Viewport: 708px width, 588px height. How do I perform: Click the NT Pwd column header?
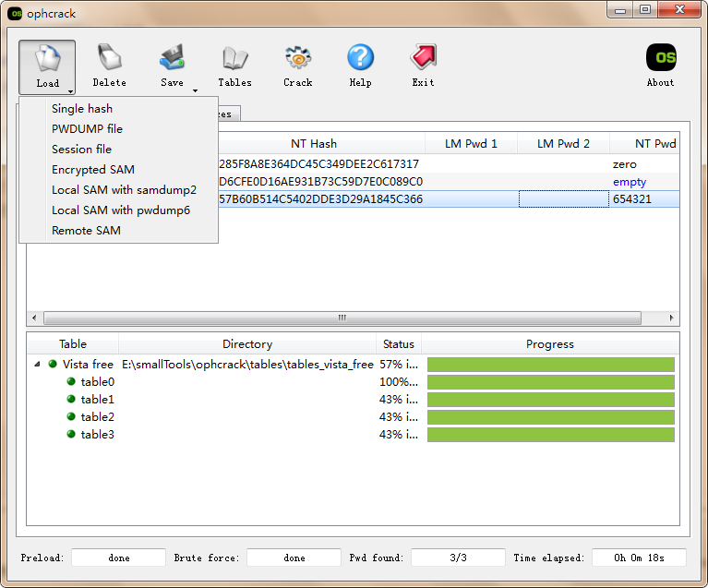coord(644,144)
